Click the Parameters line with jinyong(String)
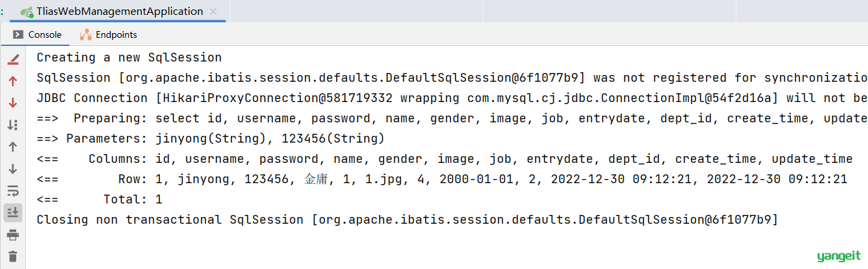Screen dimensions: 868x269 211,139
